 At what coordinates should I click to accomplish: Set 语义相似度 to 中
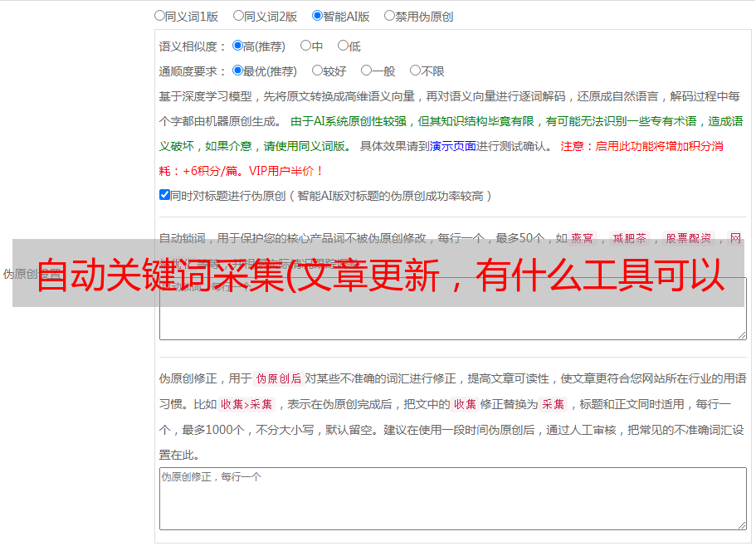pos(305,46)
